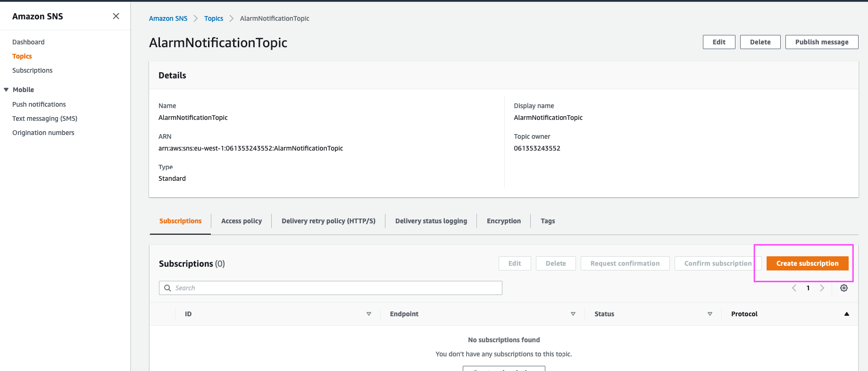Sort Status column arrow
This screenshot has width=868, height=371.
(x=710, y=314)
